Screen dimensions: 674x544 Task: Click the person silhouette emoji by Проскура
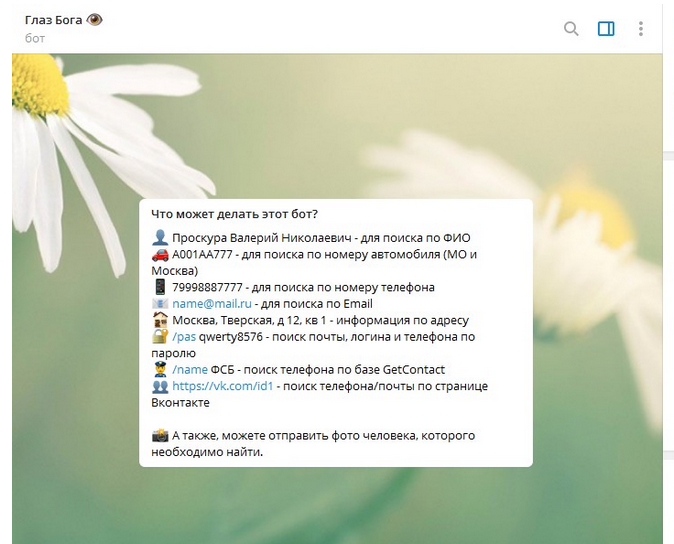[160, 238]
